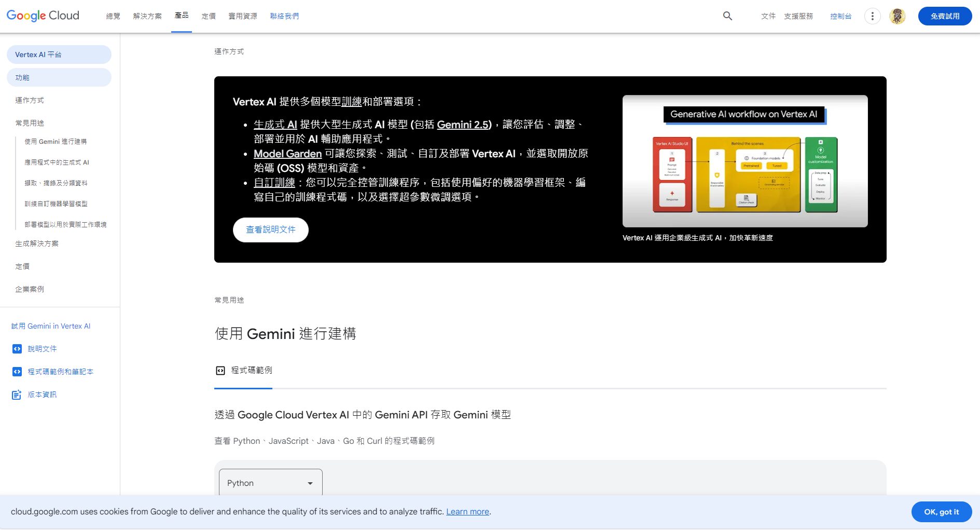Open the 產品 nav menu
This screenshot has height=530, width=980.
point(182,16)
